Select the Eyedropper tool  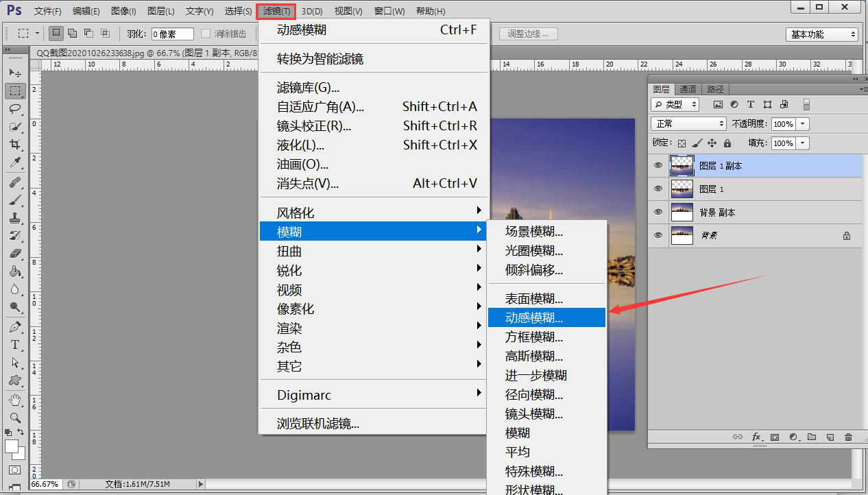coord(15,162)
